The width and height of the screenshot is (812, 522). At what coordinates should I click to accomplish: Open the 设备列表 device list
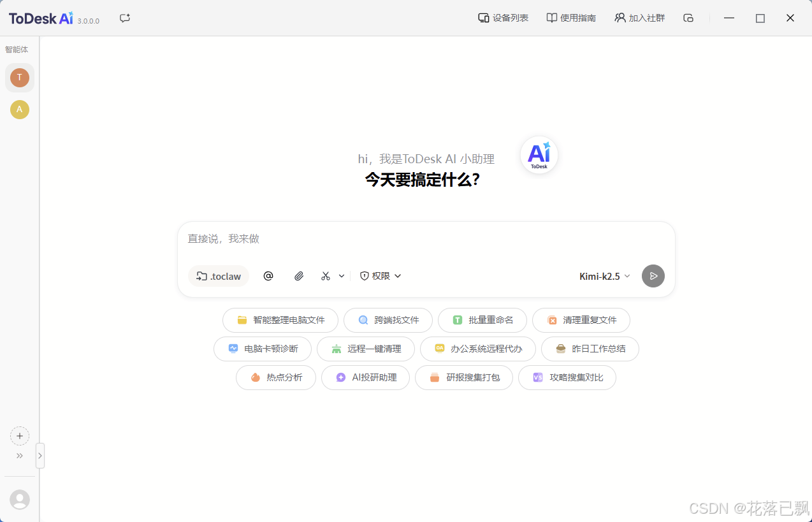pos(503,18)
